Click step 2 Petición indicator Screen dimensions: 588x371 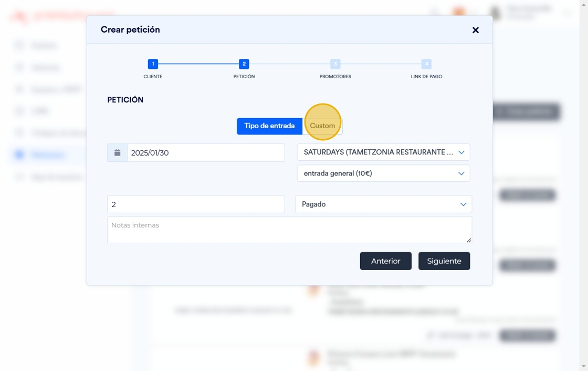coord(244,64)
